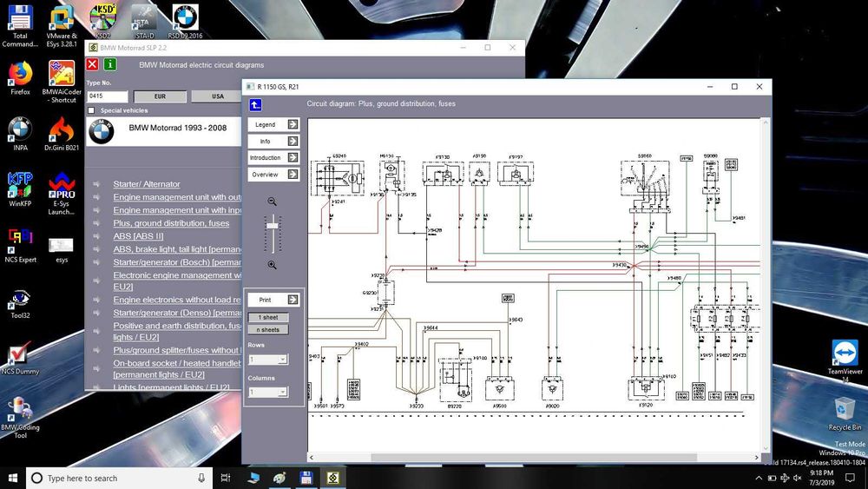
Task: Open Starter/ Alternator diagram link
Action: coord(147,184)
